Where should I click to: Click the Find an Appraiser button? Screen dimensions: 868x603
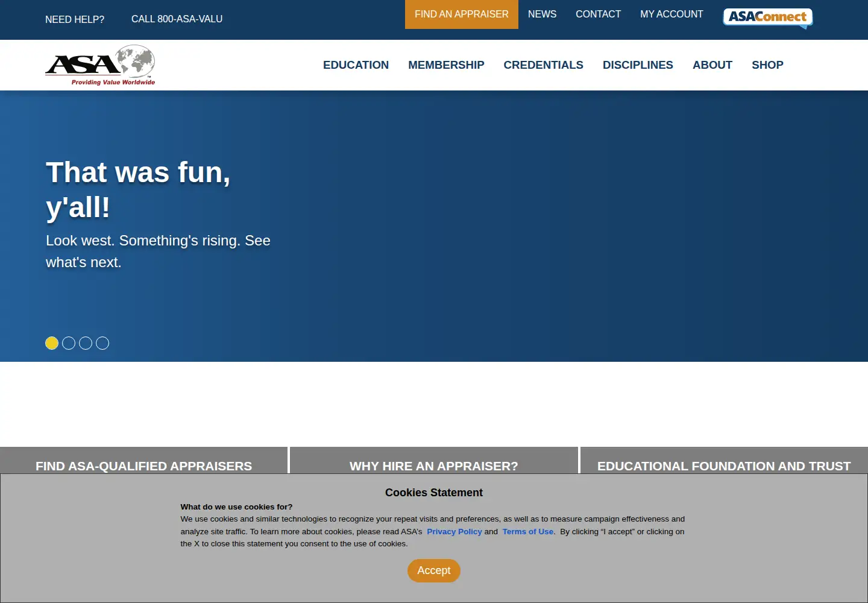pos(462,14)
